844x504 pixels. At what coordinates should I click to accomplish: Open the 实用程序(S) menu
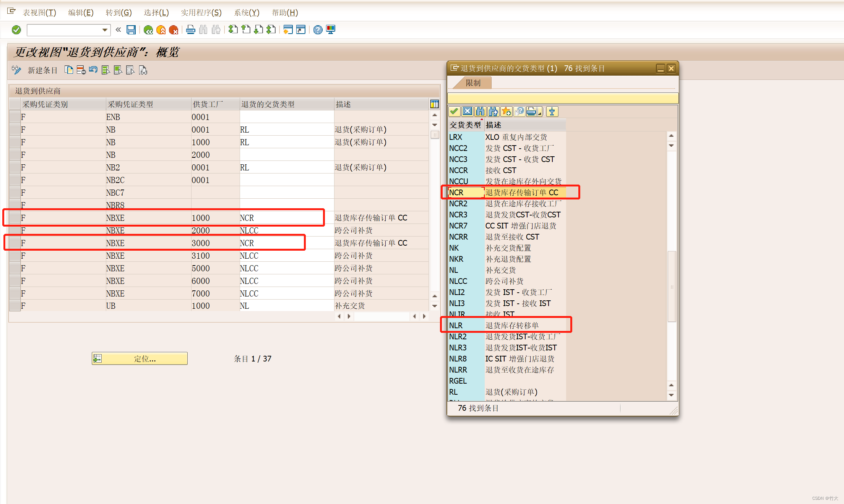(201, 13)
